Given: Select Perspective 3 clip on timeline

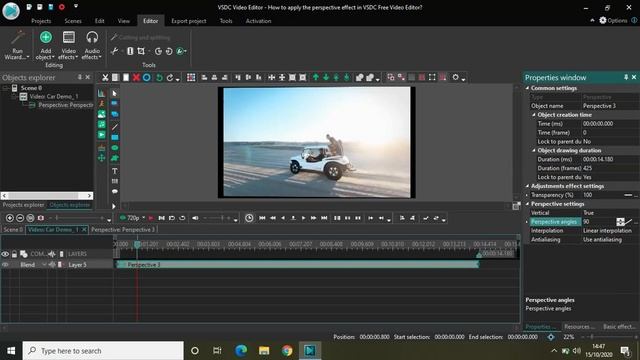Looking at the screenshot, I should click(x=298, y=265).
